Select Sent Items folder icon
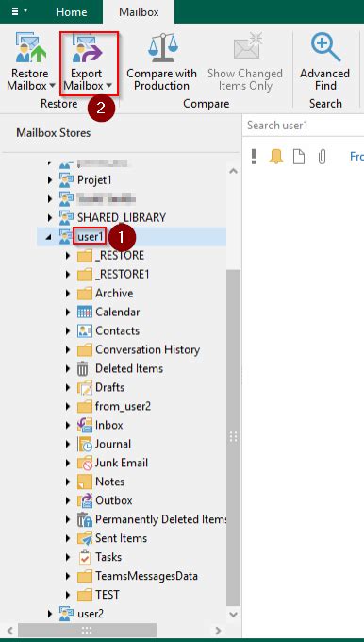The height and width of the screenshot is (642, 364). tap(85, 538)
